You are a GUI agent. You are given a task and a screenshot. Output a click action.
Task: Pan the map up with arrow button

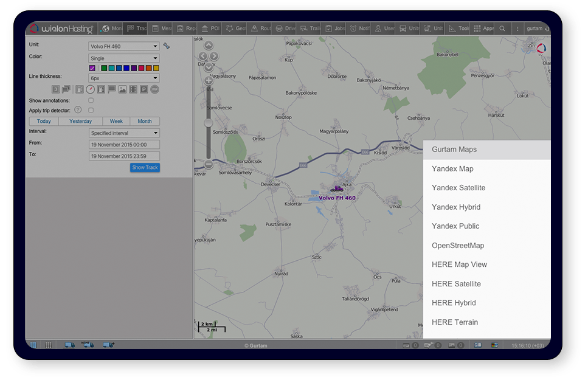(209, 46)
